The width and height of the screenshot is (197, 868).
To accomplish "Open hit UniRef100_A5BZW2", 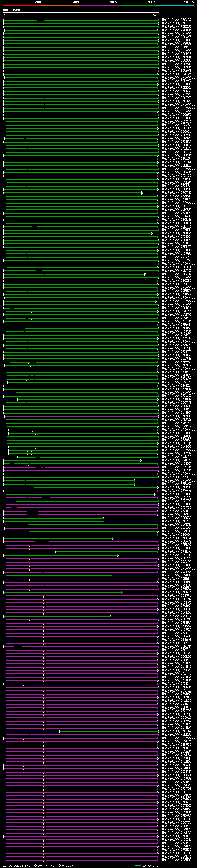I will tap(177, 26).
